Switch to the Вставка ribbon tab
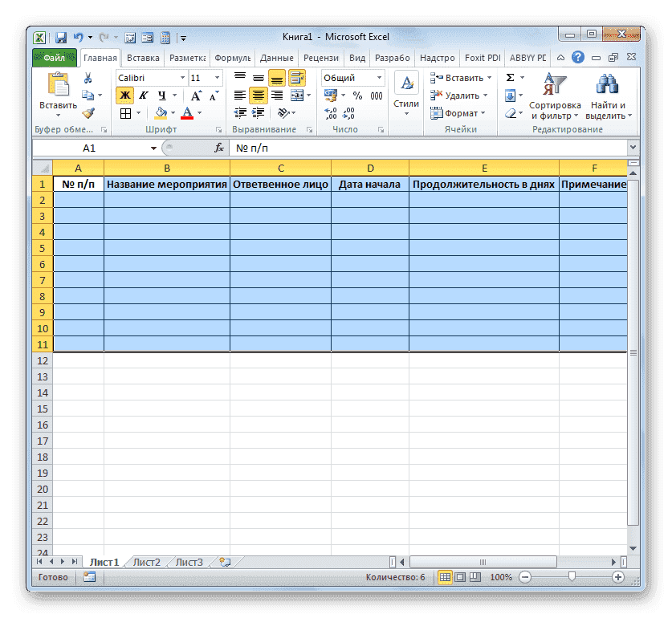 click(x=143, y=57)
